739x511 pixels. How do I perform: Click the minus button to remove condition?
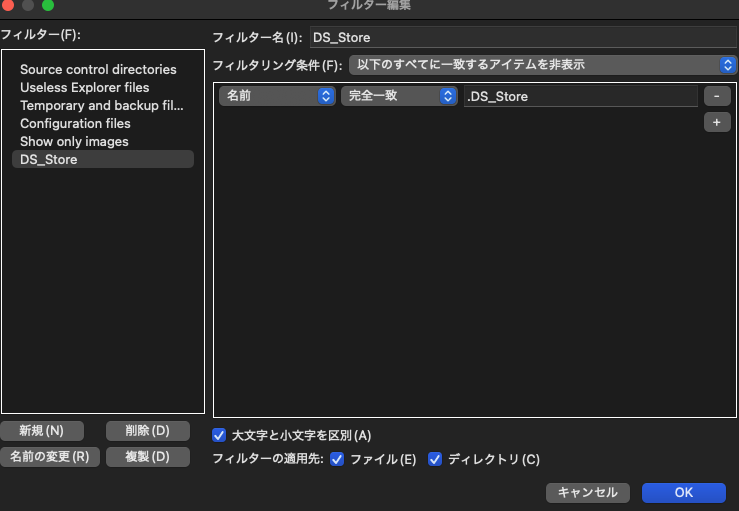tap(717, 97)
